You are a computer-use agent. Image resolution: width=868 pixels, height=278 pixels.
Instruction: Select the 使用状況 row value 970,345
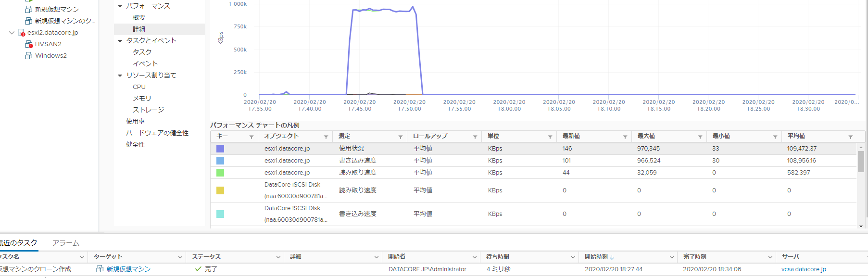point(648,149)
